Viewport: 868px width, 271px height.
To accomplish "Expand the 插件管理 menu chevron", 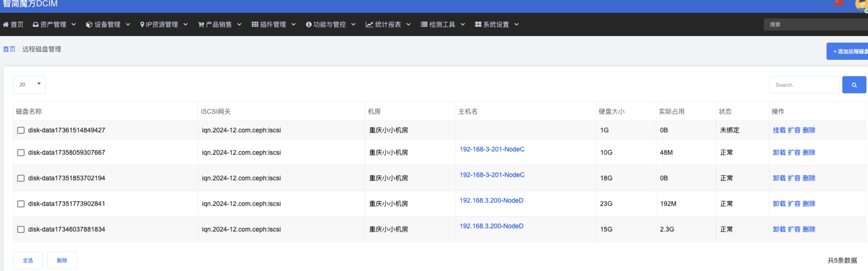I will coord(294,25).
